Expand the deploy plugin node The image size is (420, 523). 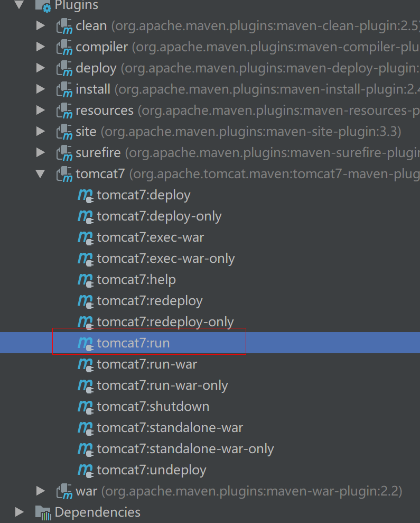[x=41, y=68]
